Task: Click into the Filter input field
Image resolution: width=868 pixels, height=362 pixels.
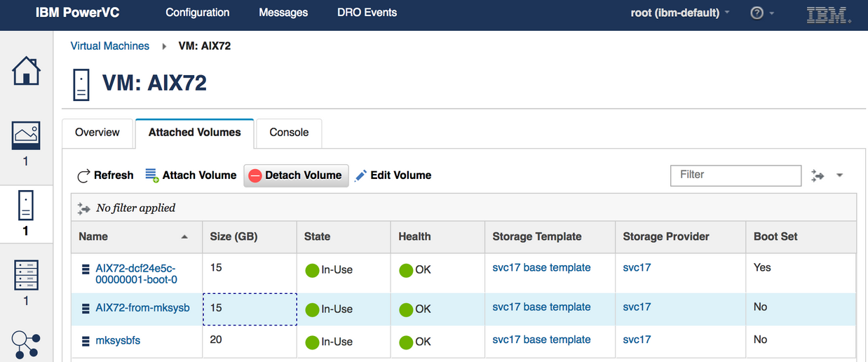Action: [735, 175]
